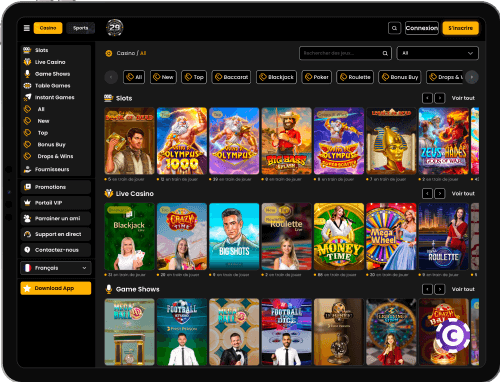Select the Bonus Buy category chip
Image resolution: width=500 pixels, height=382 pixels.
click(400, 77)
